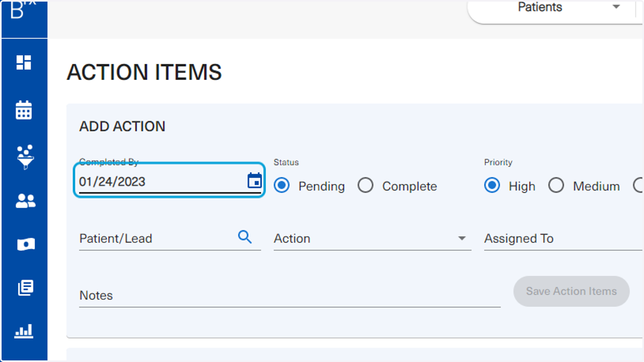The image size is (644, 362).
Task: Open the reports bar chart icon in sidebar
Action: [24, 331]
